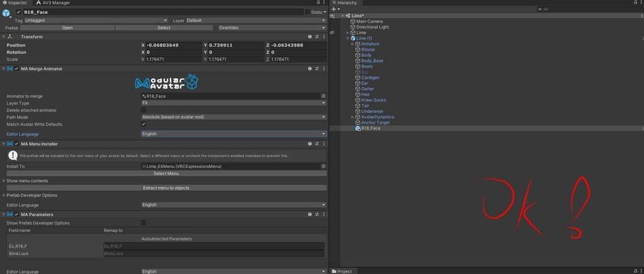Click Extract menu to objects button
Viewport: 644px width, 274px height.
pyautogui.click(x=166, y=188)
